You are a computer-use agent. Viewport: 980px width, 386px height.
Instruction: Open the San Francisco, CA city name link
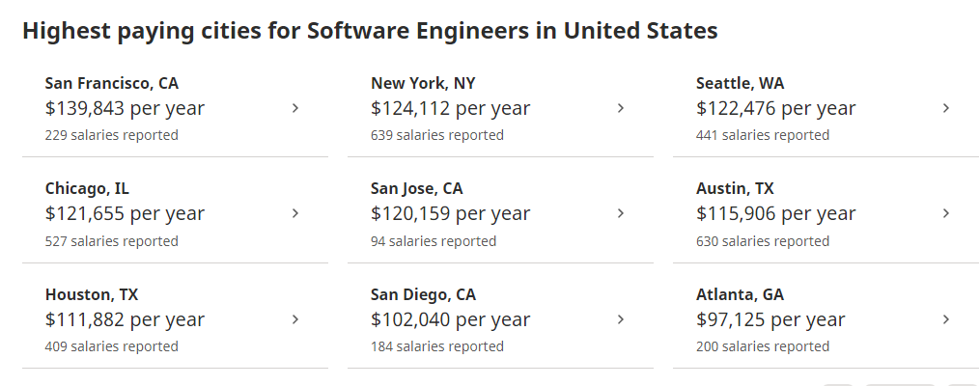point(112,83)
